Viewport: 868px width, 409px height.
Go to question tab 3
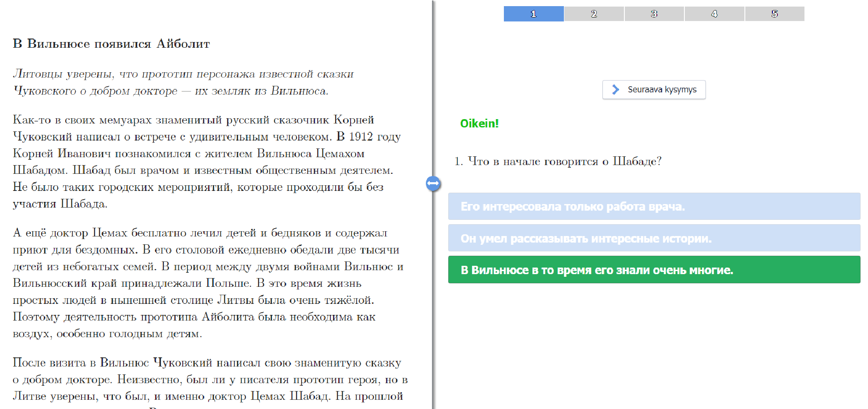654,14
